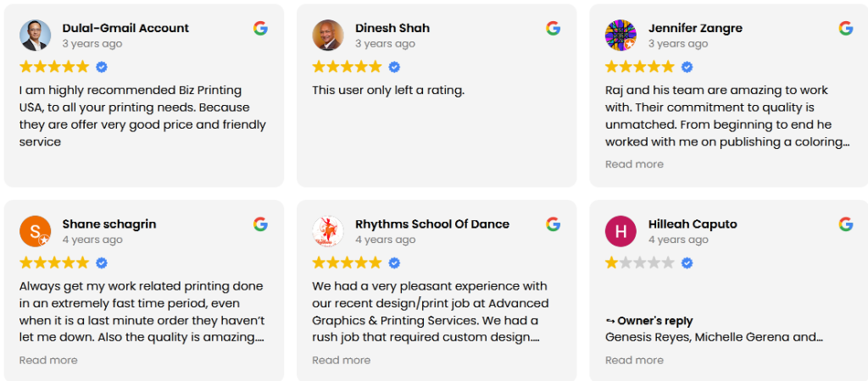Click Google icon on Dulal-Gmail Account review

click(260, 28)
